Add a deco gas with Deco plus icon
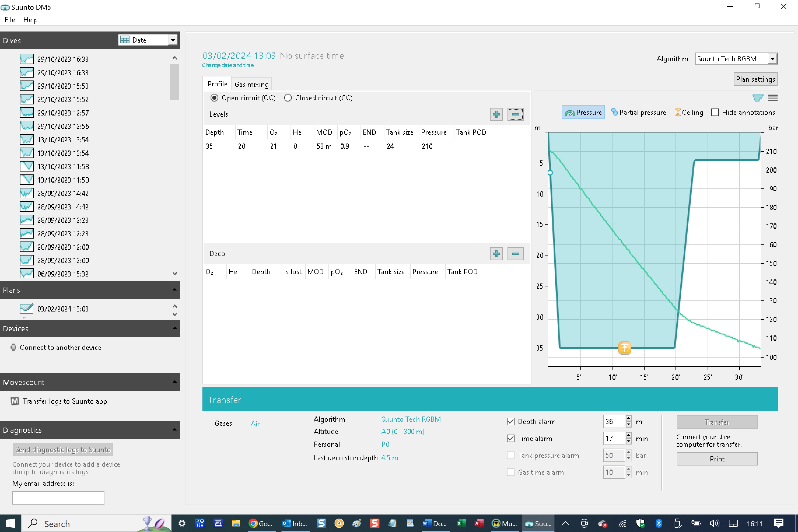The width and height of the screenshot is (798, 532). pyautogui.click(x=496, y=254)
